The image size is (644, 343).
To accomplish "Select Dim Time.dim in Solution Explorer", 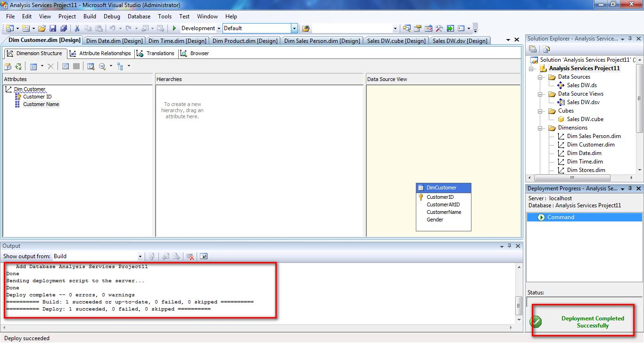I will (585, 162).
